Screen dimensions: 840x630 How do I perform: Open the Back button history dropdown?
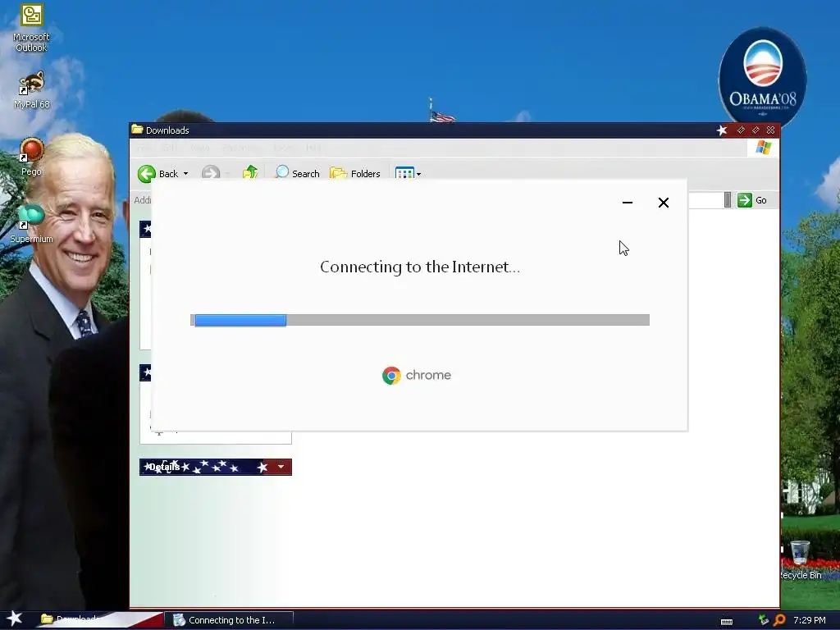point(186,174)
